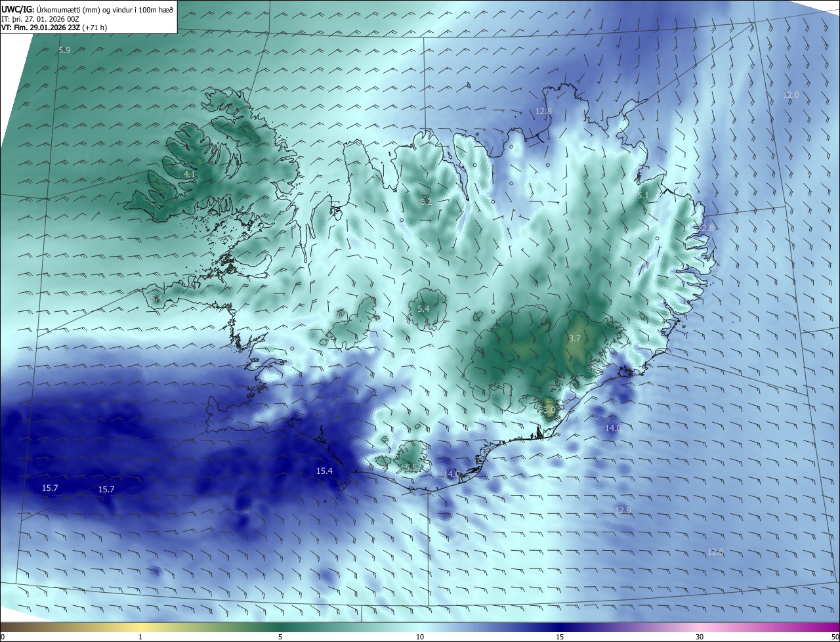Click the color scale bar below the map
The image size is (840, 642).
420,628
